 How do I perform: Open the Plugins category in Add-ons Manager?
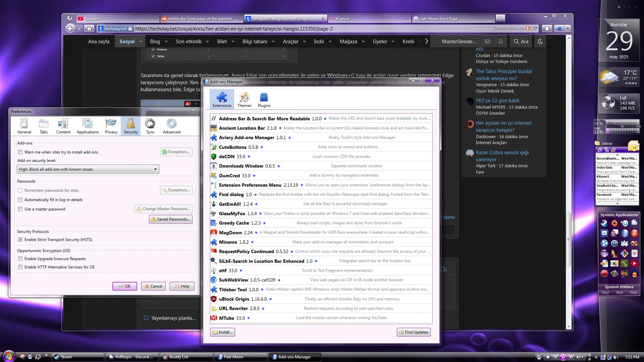[x=264, y=99]
